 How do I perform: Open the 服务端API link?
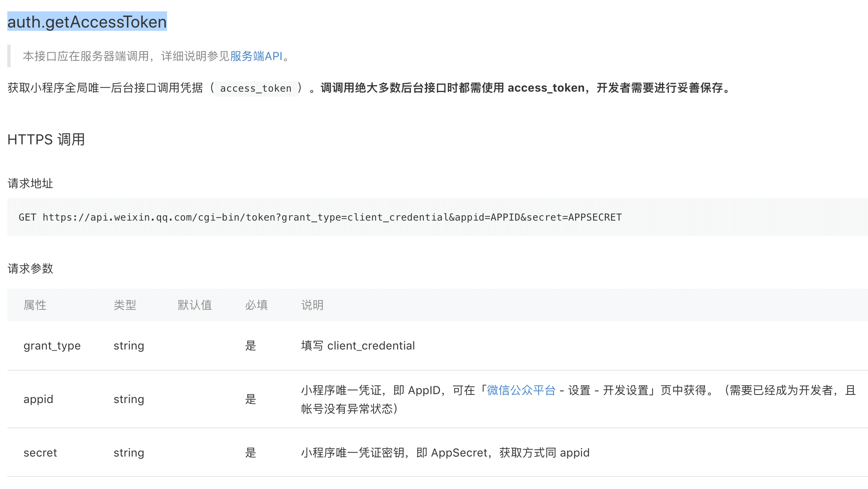point(256,56)
